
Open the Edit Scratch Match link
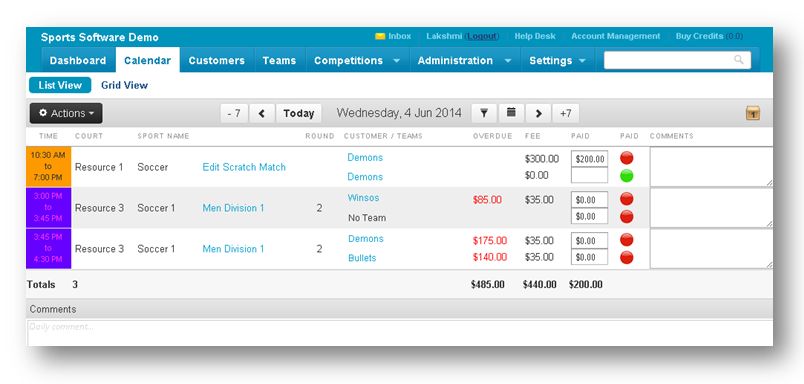point(244,167)
